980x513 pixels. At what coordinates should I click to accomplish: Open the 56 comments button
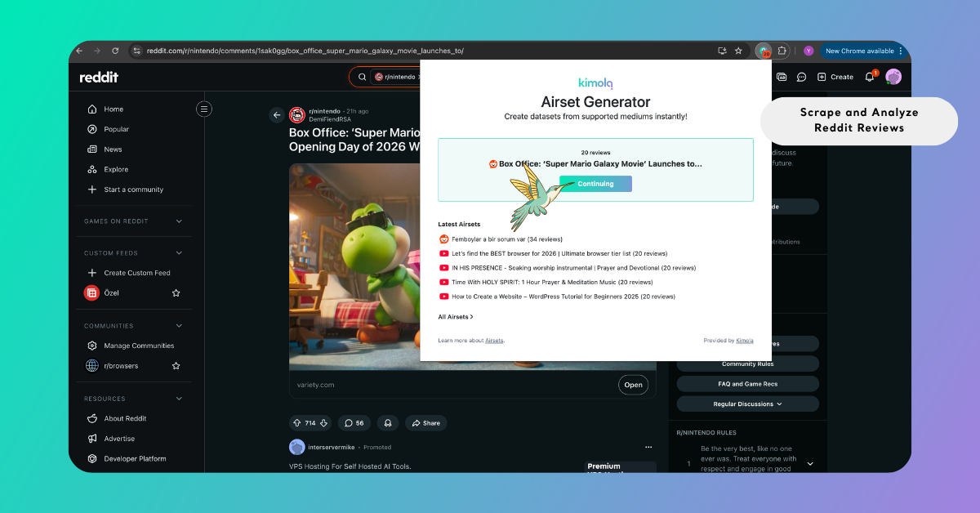click(x=354, y=423)
